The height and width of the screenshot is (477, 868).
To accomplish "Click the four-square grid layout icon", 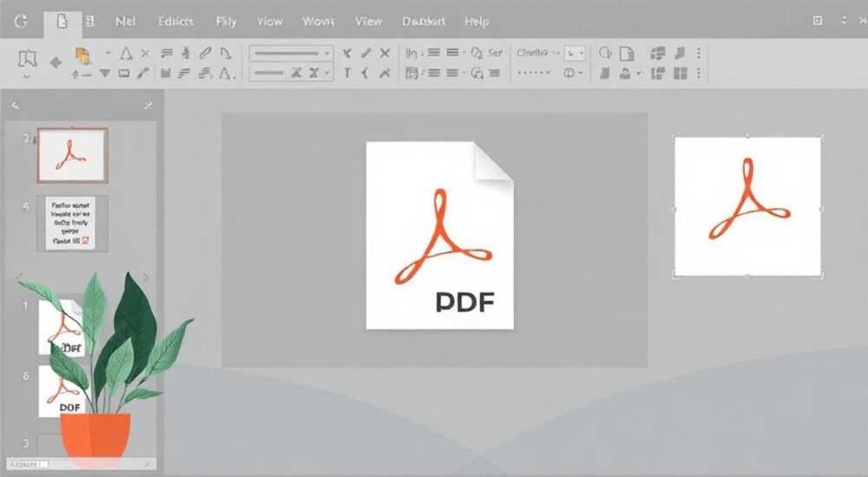I will pyautogui.click(x=680, y=73).
